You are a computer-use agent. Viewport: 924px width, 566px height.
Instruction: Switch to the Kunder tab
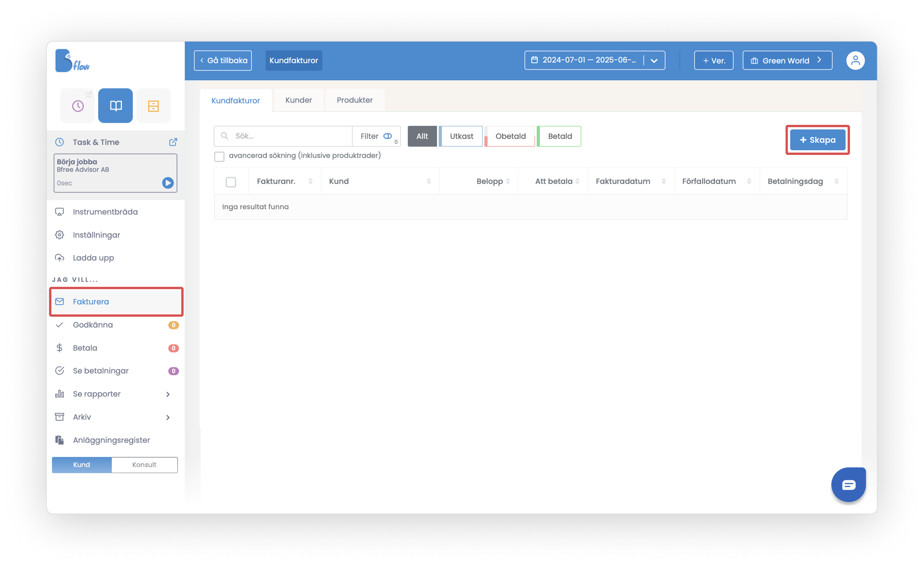click(x=298, y=100)
